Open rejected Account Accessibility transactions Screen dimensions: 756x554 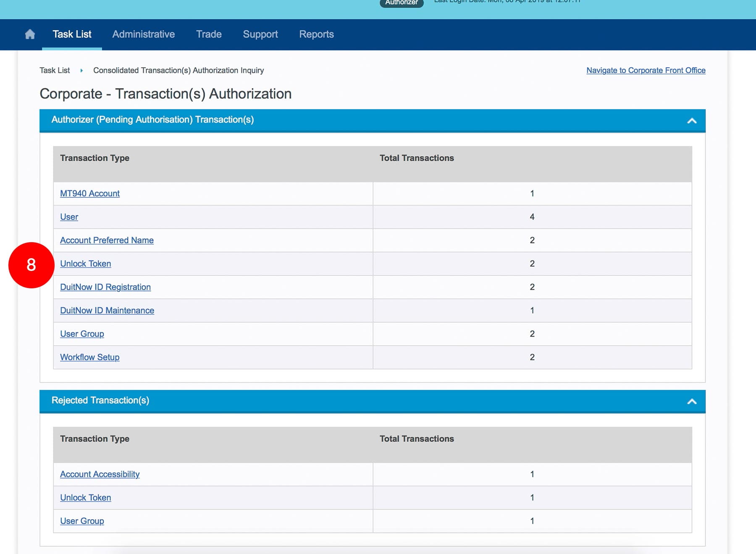[100, 474]
